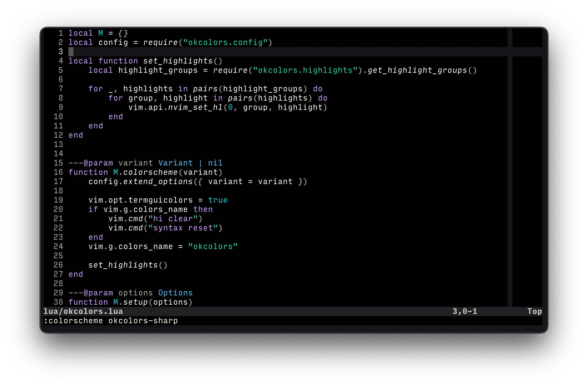This screenshot has height=386, width=588.
Task: Click 'then' keyword on line 20
Action: click(x=203, y=209)
